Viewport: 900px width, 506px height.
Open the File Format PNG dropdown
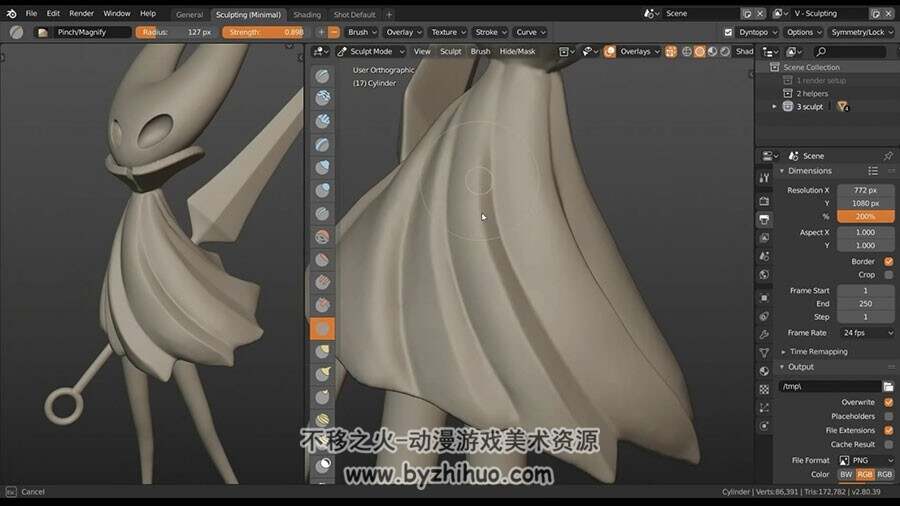coord(866,460)
